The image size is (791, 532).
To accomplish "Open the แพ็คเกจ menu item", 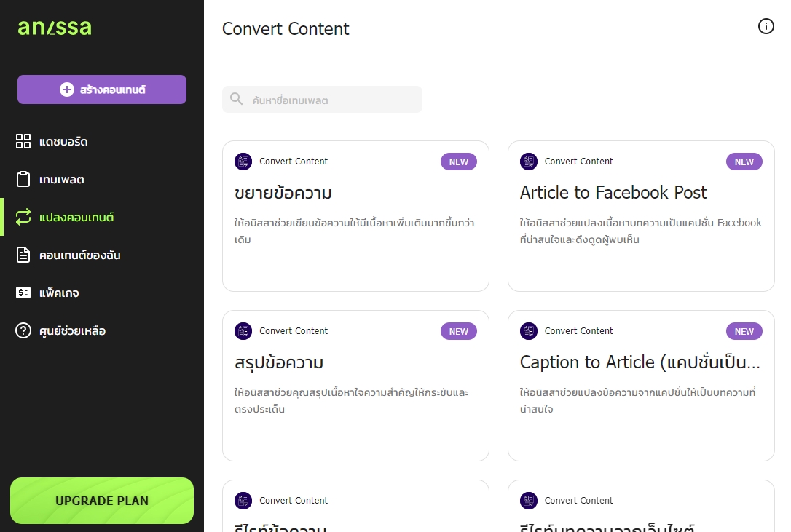I will click(x=102, y=293).
